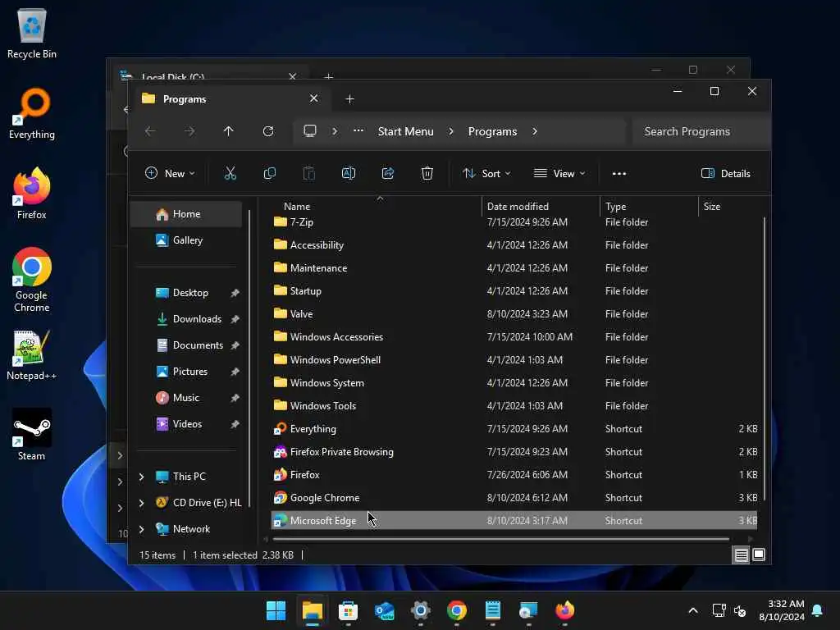Screen dimensions: 840x630
Task: Sort by Date modified column header
Action: [518, 206]
